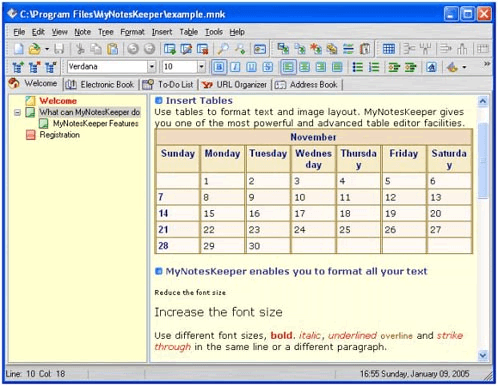
Task: Click the Find magnifier icon
Action: tap(223, 49)
